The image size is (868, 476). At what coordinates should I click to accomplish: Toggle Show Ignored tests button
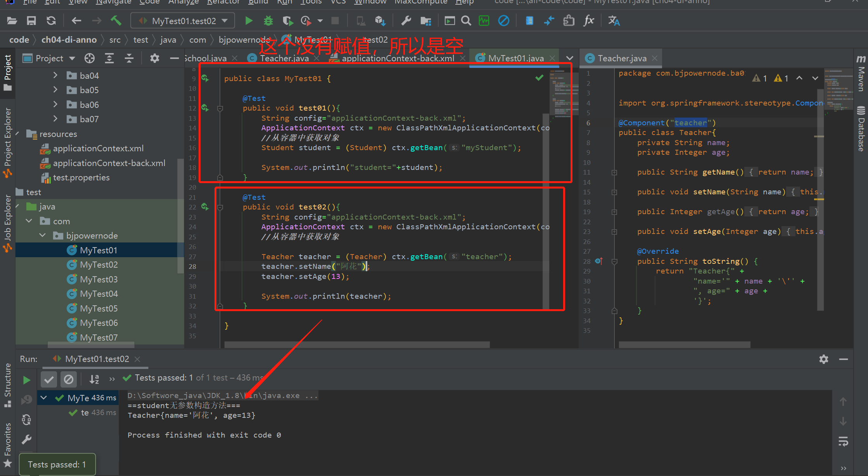click(68, 379)
